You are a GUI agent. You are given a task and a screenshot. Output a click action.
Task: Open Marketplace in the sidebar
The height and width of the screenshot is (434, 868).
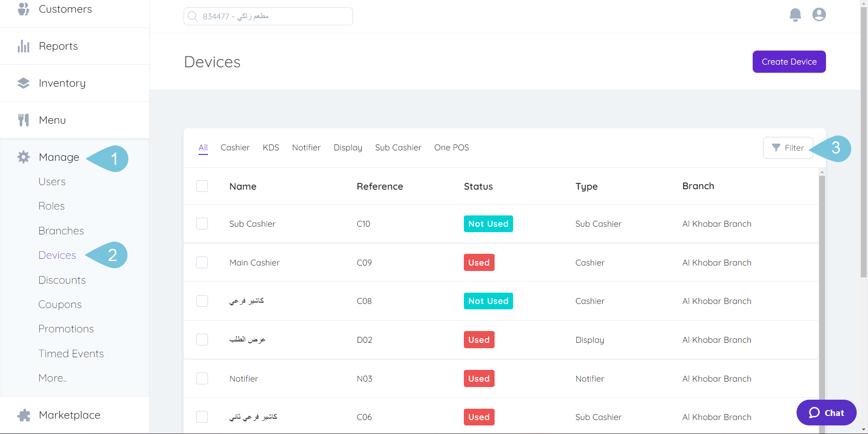click(x=70, y=415)
